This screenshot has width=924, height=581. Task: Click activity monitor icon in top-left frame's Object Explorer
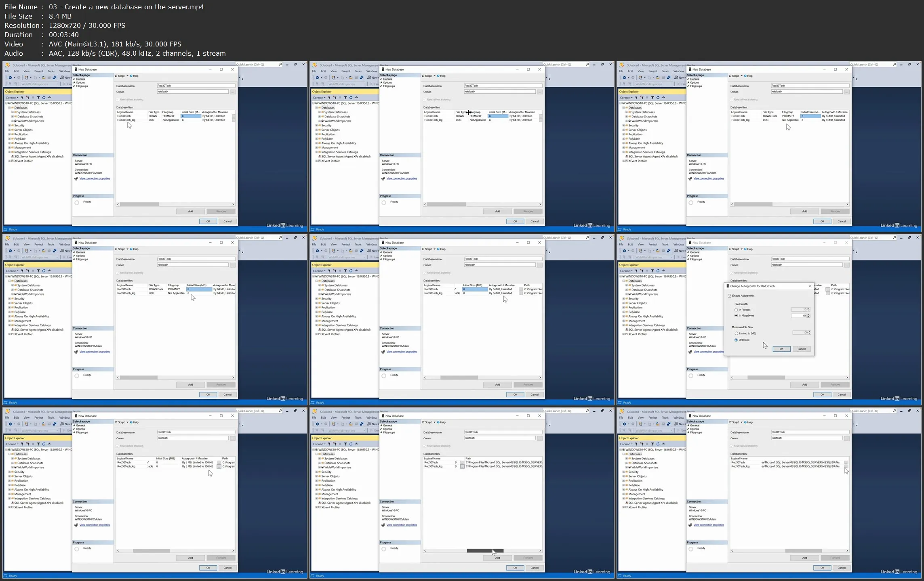(x=49, y=97)
